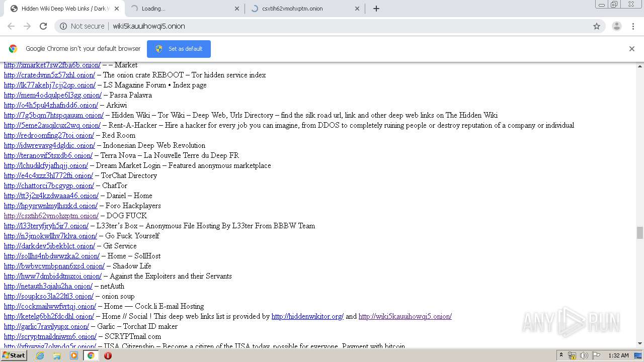This screenshot has width=644, height=362.
Task: Open garlic7ravilyupx.onion Garlic link
Action: pyautogui.click(x=46, y=326)
